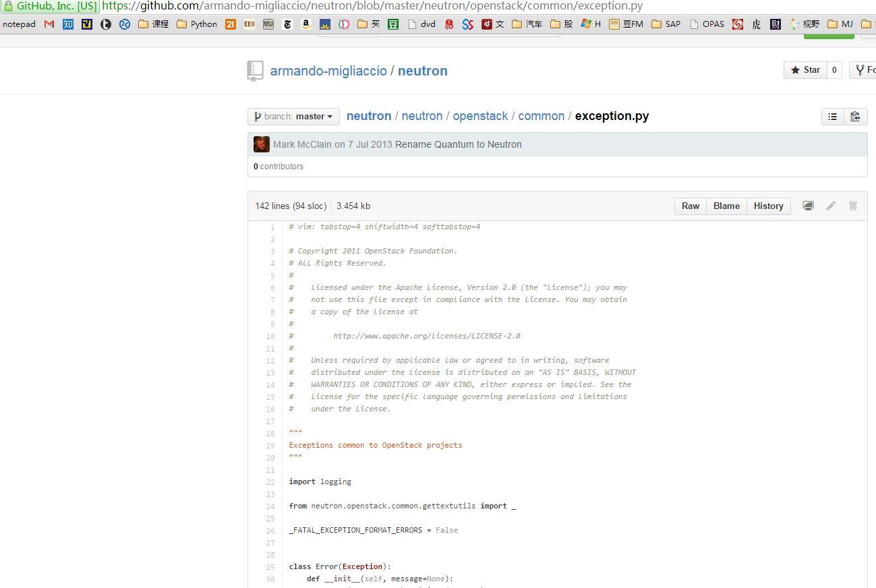Screen dimensions: 876x588
Task: Open the orange 21 bookmark icon
Action: 231,24
